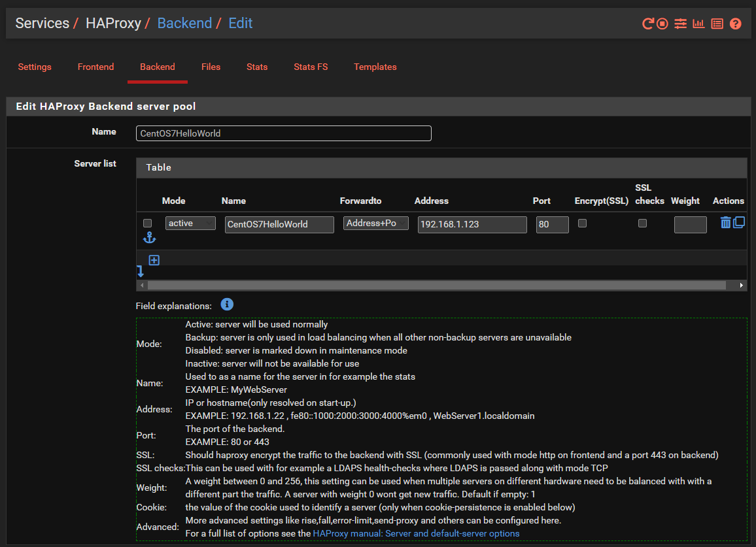The width and height of the screenshot is (756, 547).
Task: Click the horizontal scrollbar right arrow
Action: (741, 286)
